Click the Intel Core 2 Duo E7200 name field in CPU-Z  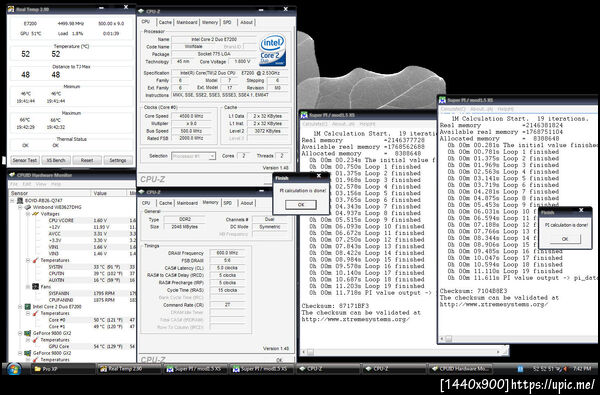pyautogui.click(x=214, y=39)
